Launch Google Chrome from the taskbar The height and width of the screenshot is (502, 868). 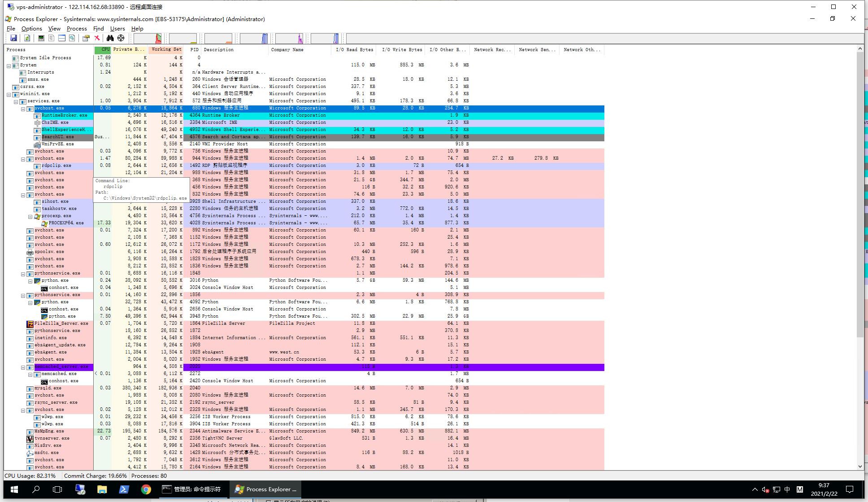point(146,489)
